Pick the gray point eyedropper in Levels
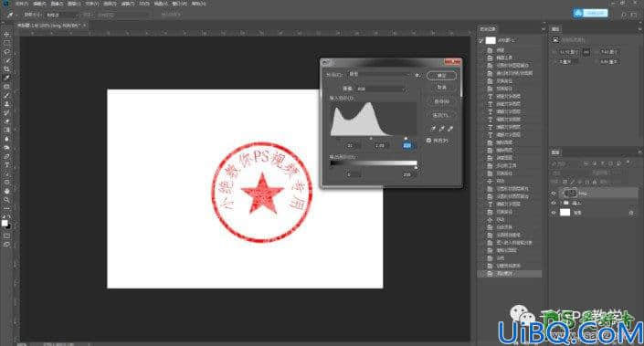644x346 pixels. click(441, 129)
